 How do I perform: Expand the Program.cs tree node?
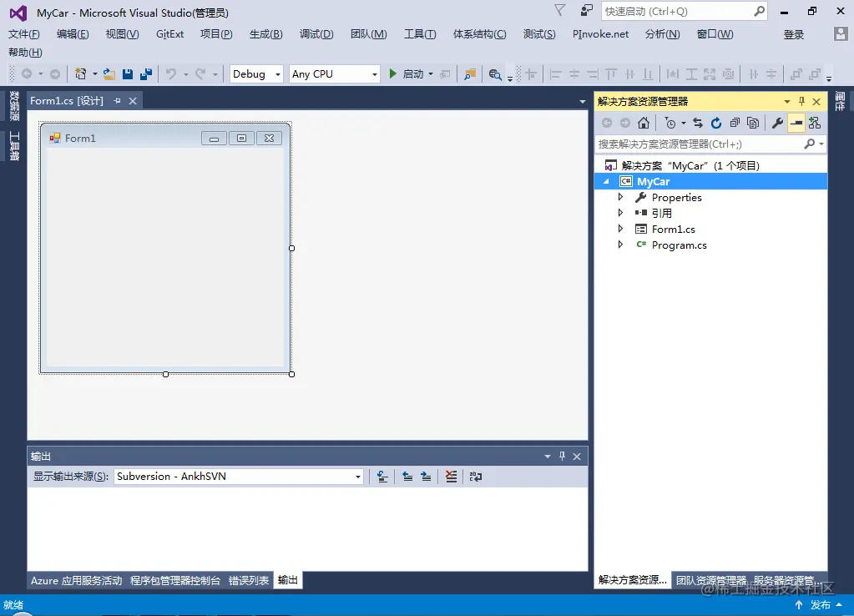pyautogui.click(x=620, y=245)
